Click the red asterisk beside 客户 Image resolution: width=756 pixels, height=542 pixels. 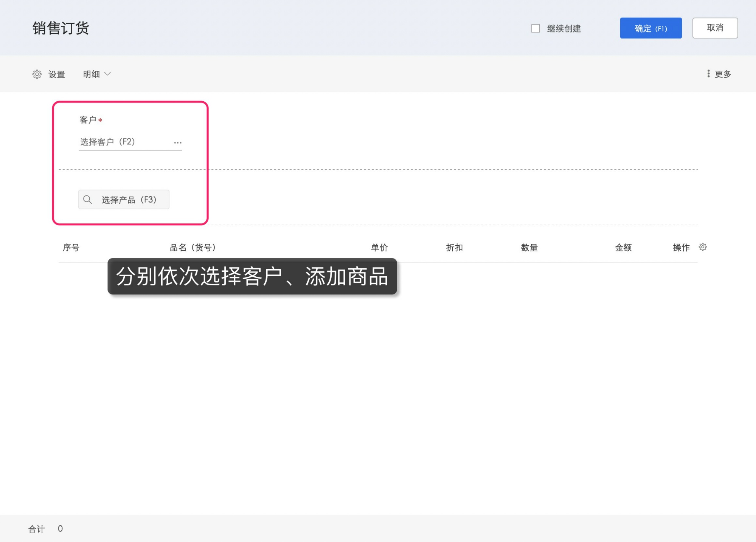(100, 121)
